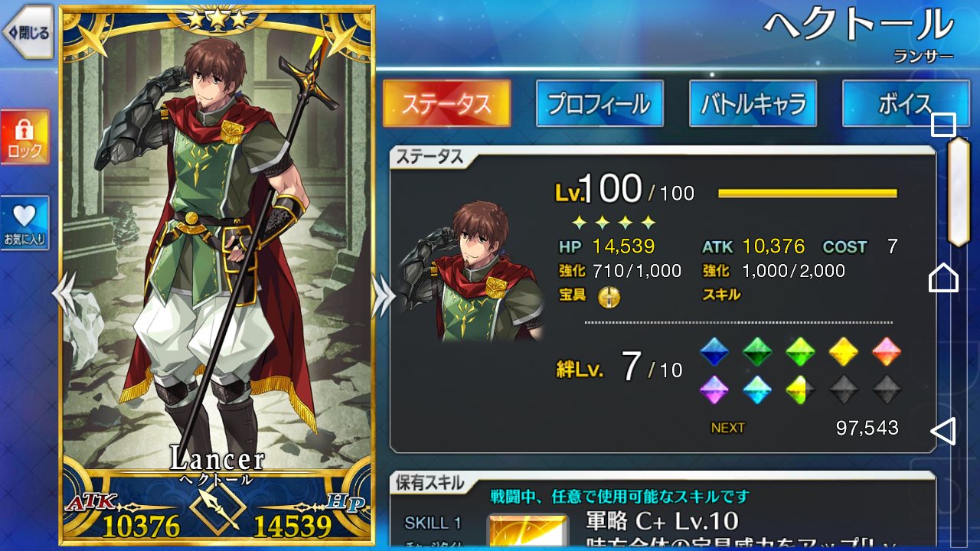Click the Android back triangle button

[x=943, y=431]
